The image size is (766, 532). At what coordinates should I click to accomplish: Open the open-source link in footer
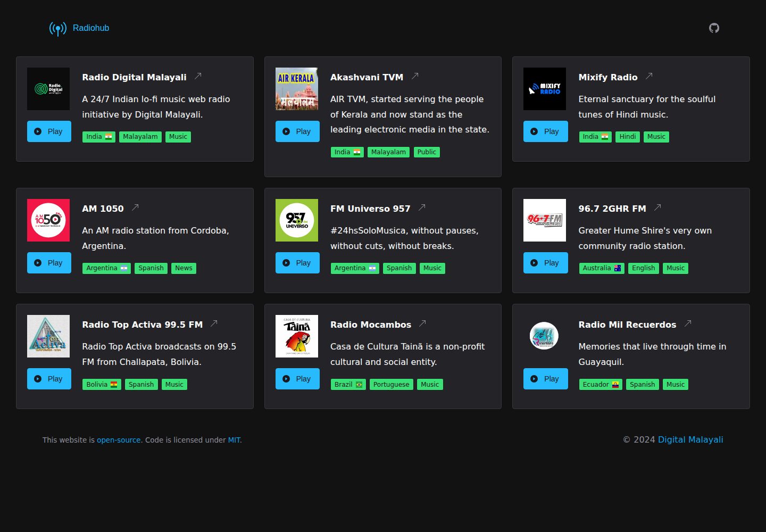coord(119,440)
